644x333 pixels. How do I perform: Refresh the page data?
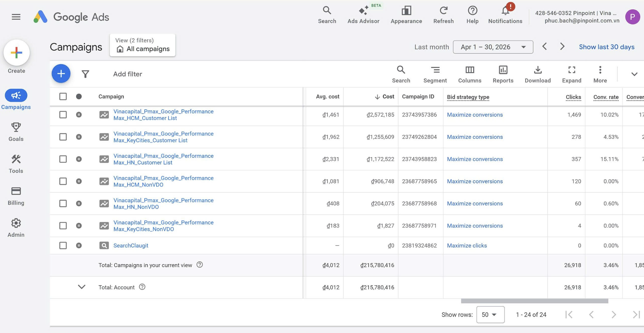click(443, 15)
